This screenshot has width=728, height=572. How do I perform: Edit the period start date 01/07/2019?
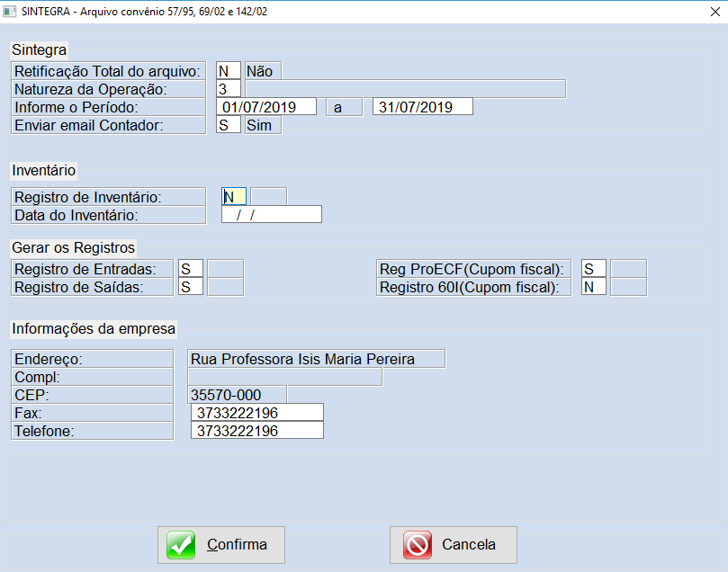click(268, 107)
